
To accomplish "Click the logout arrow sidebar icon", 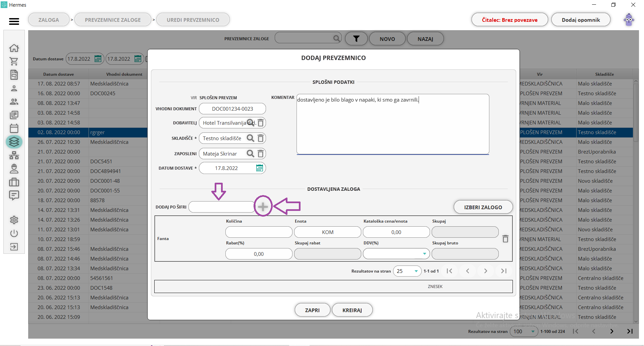I will coord(14,247).
